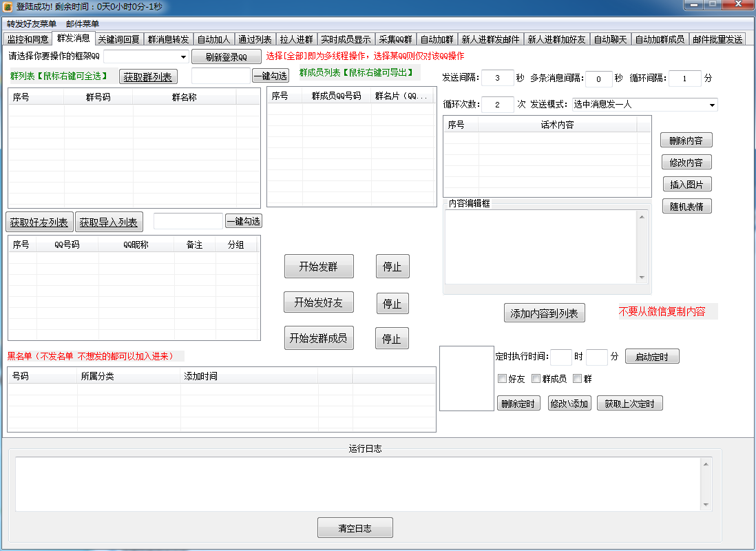Screen dimensions: 756x551
Task: Click the application icon in the title bar
Action: (x=8, y=7)
